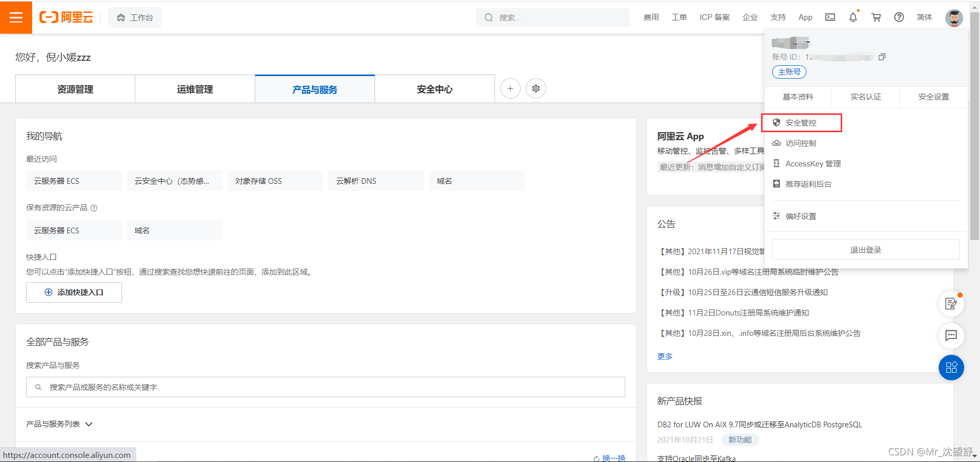Launch Cloud Shell terminal icon
Screen dimensions: 980x462
point(830,17)
